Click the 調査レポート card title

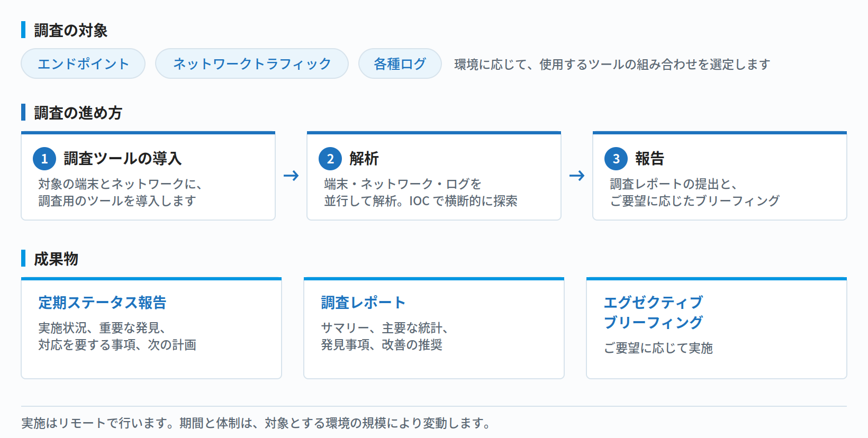tap(363, 303)
